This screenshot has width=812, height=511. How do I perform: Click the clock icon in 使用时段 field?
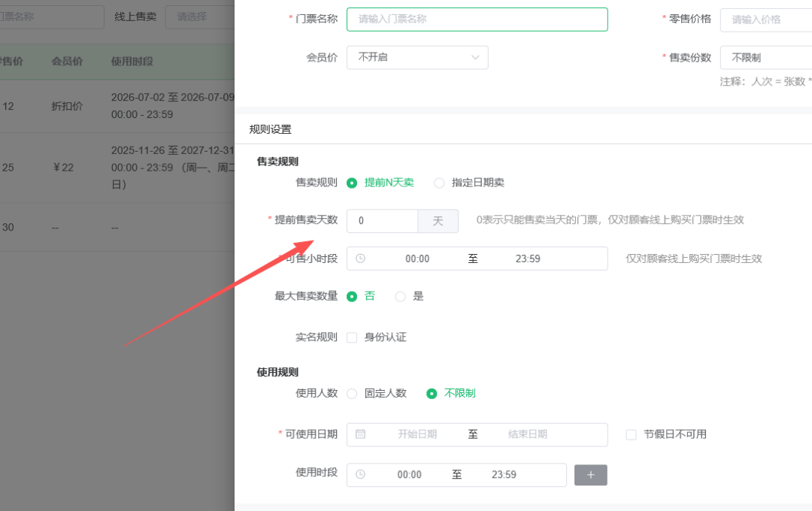[360, 474]
